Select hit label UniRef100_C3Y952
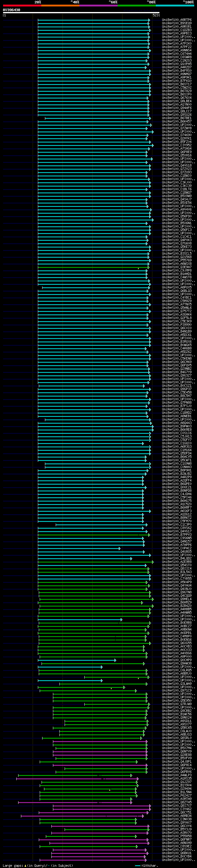Image resolution: width=197 pixels, height=868 pixels. tap(177, 145)
